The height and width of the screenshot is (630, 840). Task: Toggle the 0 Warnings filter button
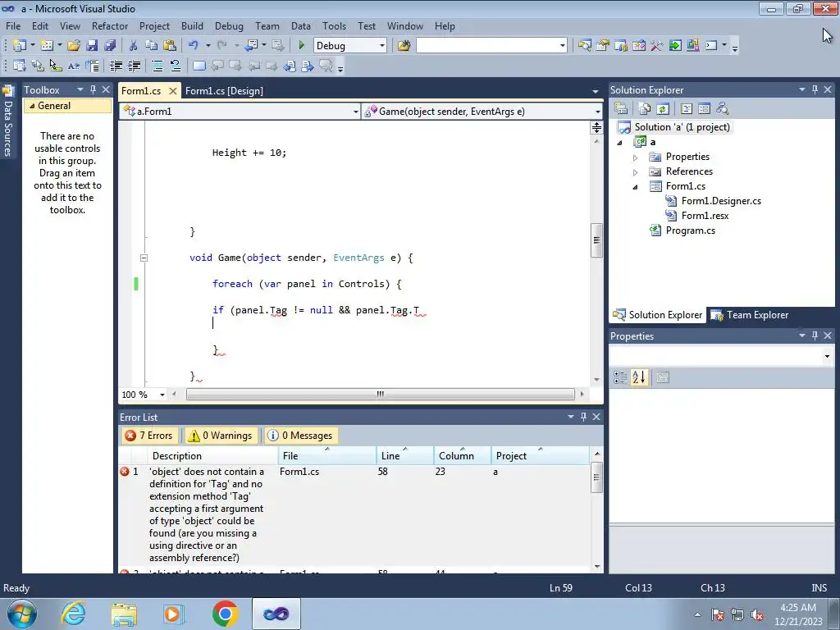pos(220,436)
